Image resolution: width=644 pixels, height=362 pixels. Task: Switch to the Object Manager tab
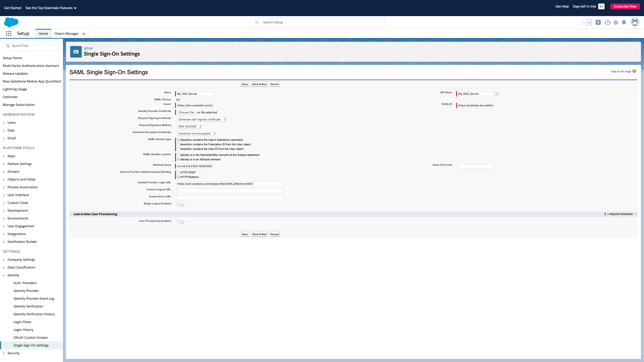tap(66, 33)
